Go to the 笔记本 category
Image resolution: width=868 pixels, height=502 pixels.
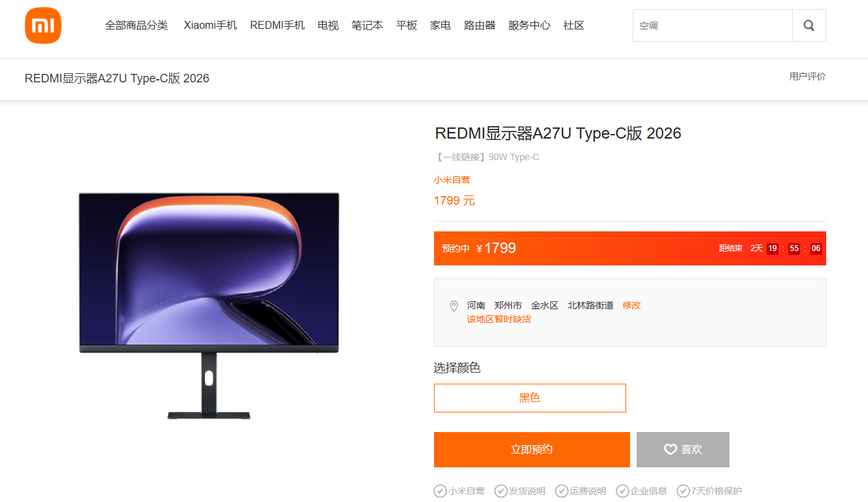tap(367, 25)
